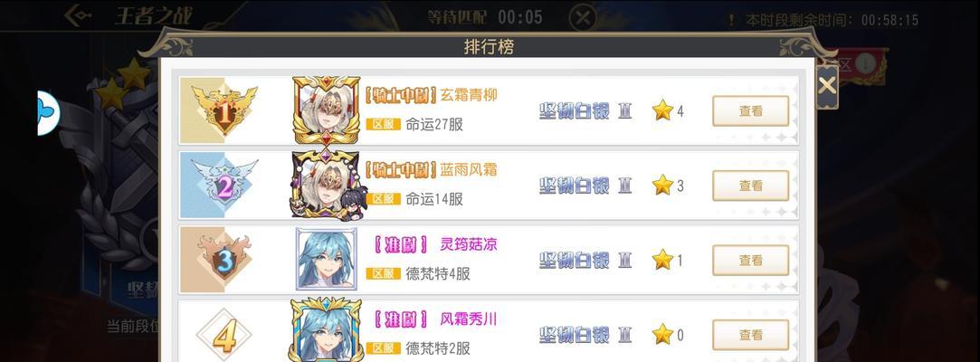Click 查看 for the rank 2 player

pos(751,185)
